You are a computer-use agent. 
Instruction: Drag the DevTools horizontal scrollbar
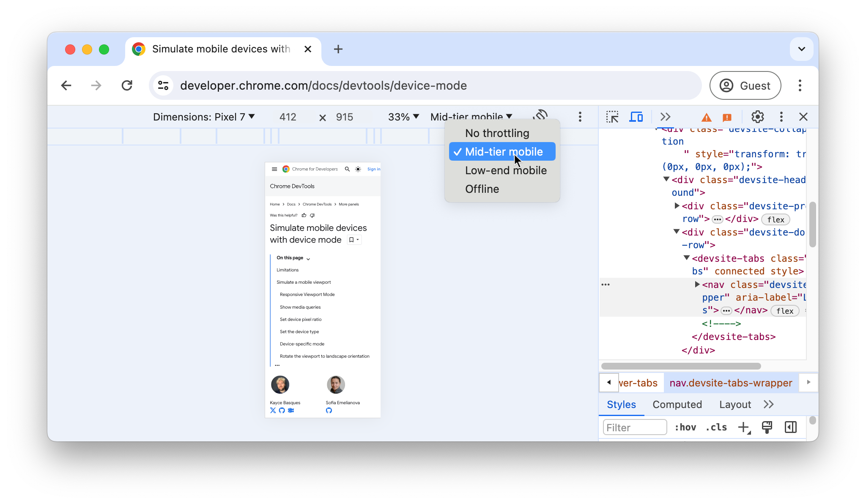(x=681, y=365)
